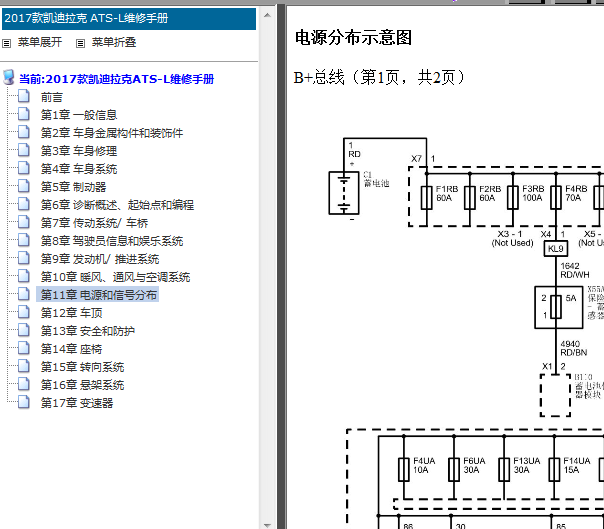Select highlighted 第11章 电源和信号分布
The width and height of the screenshot is (604, 529).
pos(98,295)
